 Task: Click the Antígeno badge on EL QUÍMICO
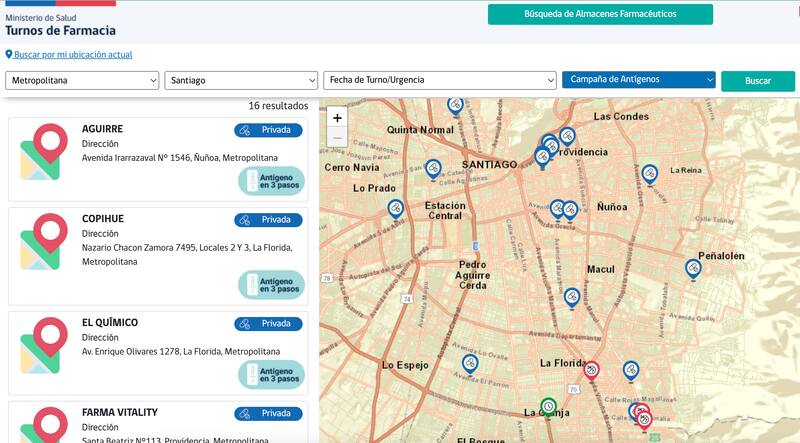pyautogui.click(x=271, y=375)
